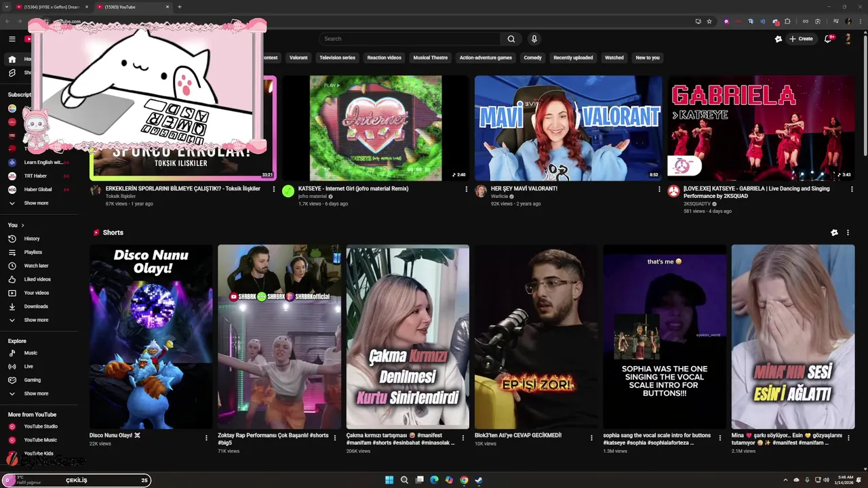Open a new browser tab
868x488 pixels.
(180, 7)
